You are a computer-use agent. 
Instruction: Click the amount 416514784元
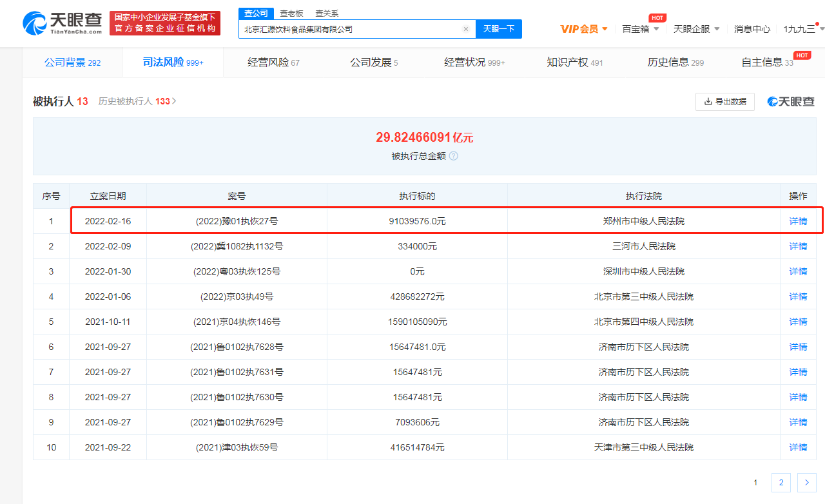click(x=417, y=447)
